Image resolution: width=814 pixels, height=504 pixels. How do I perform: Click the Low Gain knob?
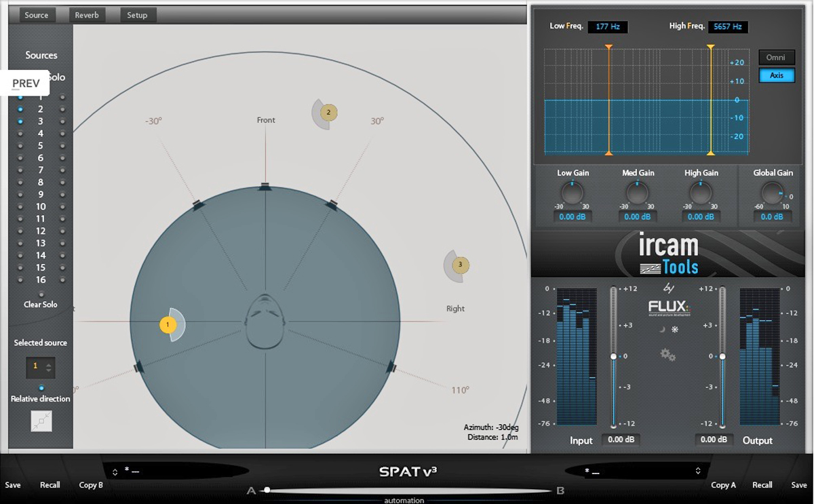point(572,194)
